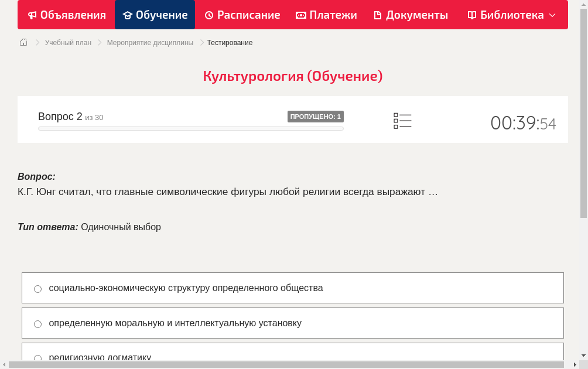The image size is (588, 369).
Task: Switch to the Платежи section
Action: (x=326, y=15)
